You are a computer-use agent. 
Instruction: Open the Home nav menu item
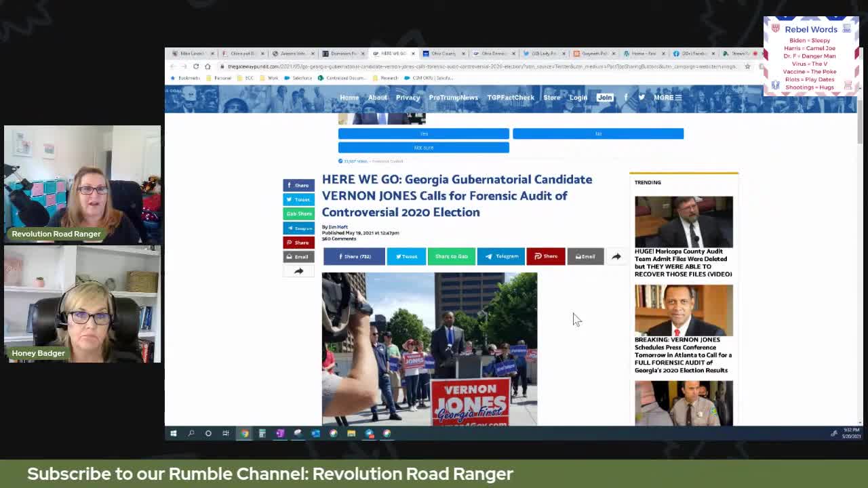pos(349,98)
